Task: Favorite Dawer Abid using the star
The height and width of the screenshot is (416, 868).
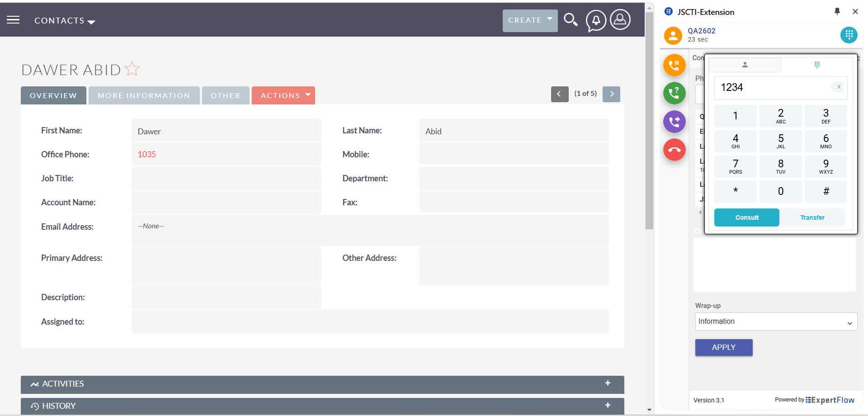Action: [x=132, y=68]
